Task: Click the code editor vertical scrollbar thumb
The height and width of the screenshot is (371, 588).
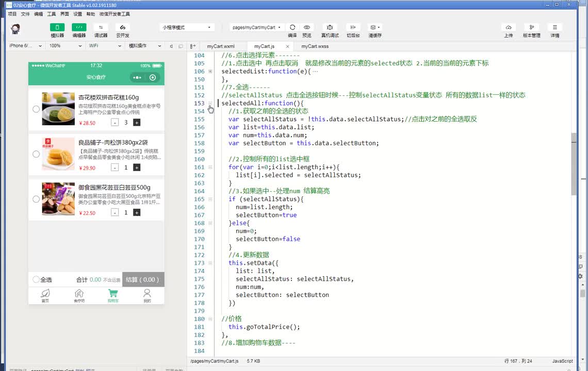Action: tap(574, 164)
